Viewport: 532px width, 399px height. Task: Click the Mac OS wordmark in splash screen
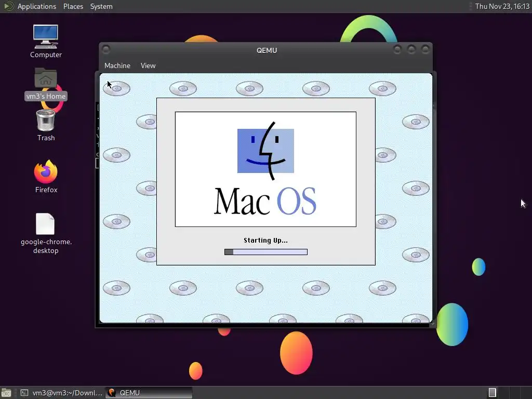[265, 202]
